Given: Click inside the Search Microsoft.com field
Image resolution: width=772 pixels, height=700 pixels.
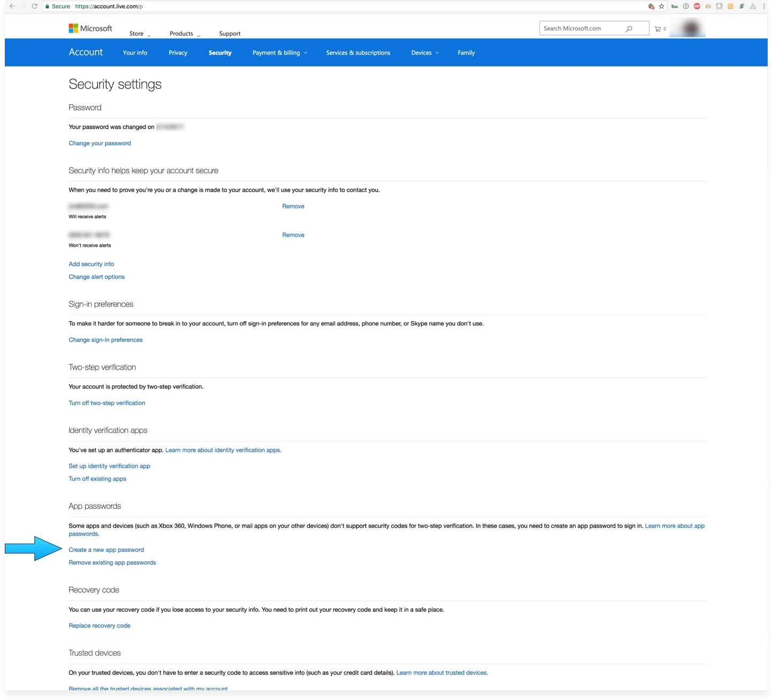Looking at the screenshot, I should tap(584, 28).
